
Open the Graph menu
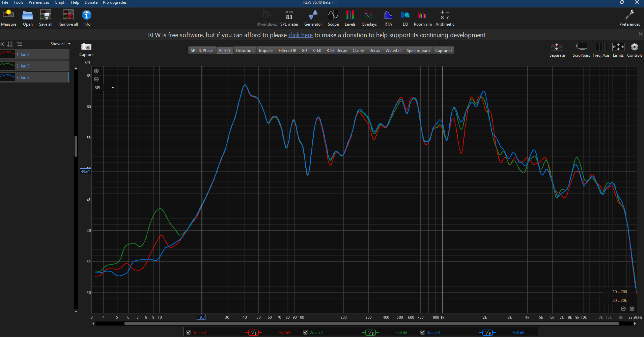point(60,2)
